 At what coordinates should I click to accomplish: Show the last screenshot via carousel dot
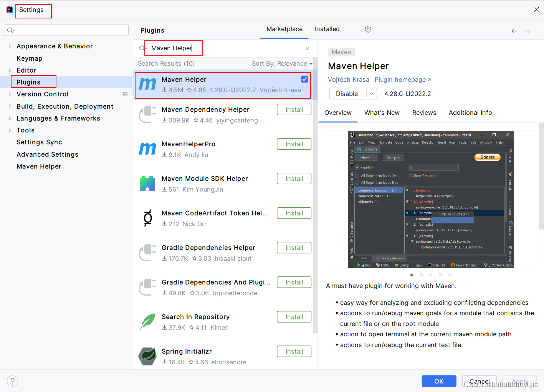(450, 275)
